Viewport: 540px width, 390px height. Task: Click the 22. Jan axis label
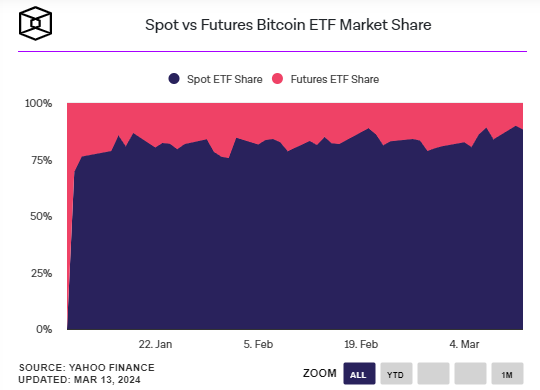tap(155, 344)
